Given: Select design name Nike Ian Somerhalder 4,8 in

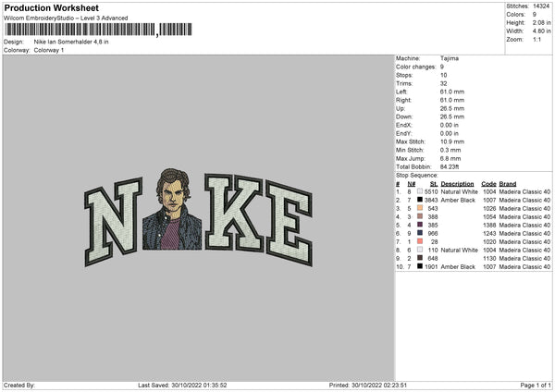Looking at the screenshot, I should pos(71,42).
